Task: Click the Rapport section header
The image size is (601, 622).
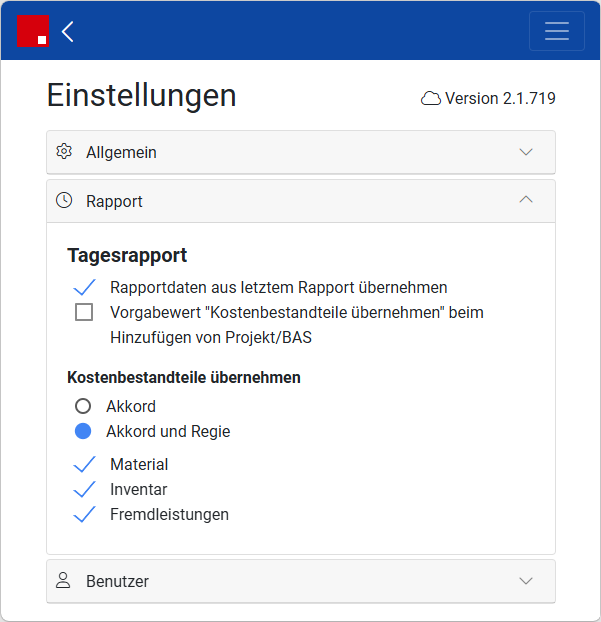Action: tap(301, 201)
